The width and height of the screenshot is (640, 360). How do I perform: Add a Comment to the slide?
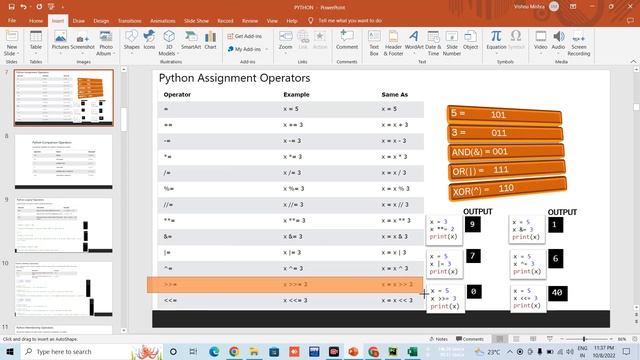pyautogui.click(x=347, y=41)
